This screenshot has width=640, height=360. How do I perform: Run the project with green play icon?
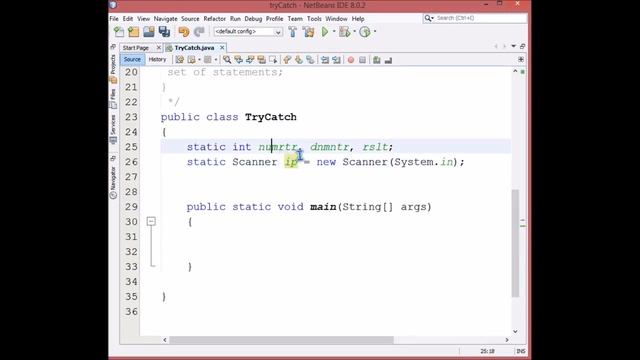coord(325,31)
